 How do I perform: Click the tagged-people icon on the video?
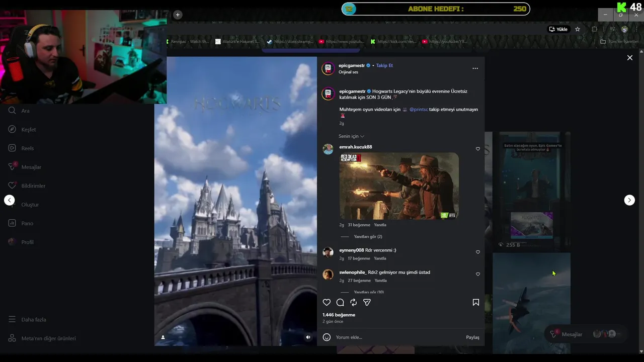coord(163,337)
